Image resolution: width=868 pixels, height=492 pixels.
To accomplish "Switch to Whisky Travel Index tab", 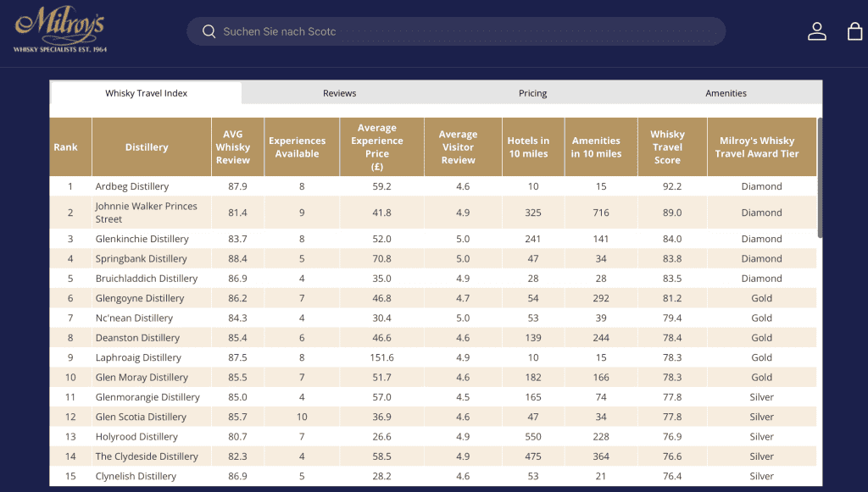I will [x=146, y=93].
